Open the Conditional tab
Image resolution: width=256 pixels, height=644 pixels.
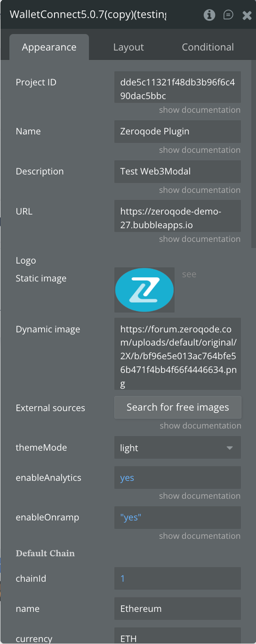pos(207,47)
